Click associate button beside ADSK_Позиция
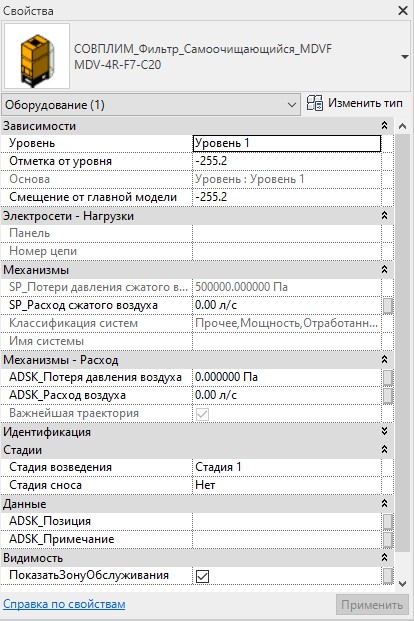Image resolution: width=414 pixels, height=621 pixels. pyautogui.click(x=388, y=521)
